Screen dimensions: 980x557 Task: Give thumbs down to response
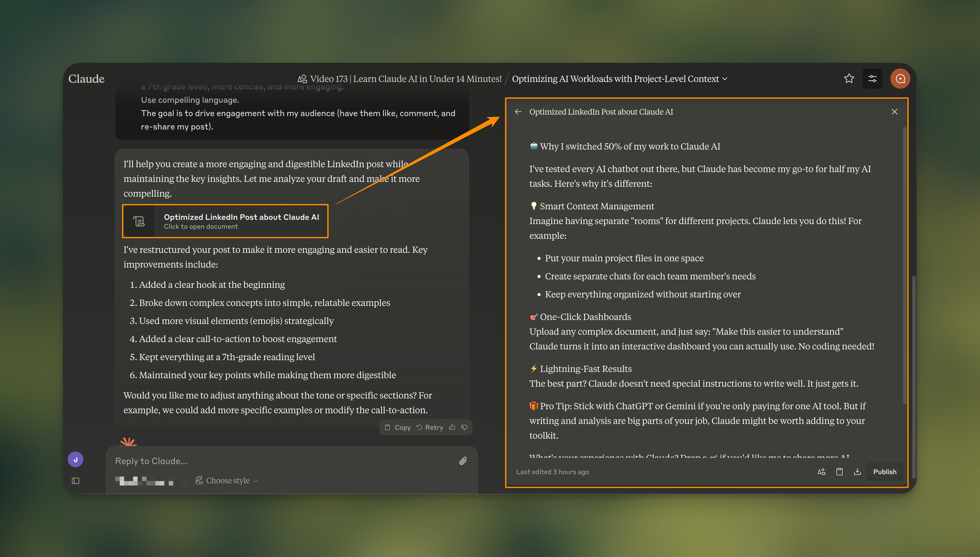pos(465,428)
